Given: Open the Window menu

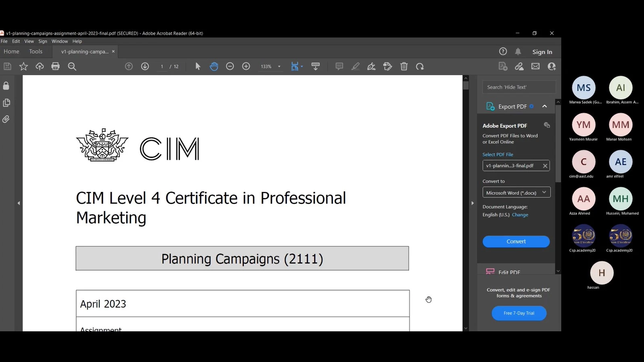Looking at the screenshot, I should click(x=60, y=41).
